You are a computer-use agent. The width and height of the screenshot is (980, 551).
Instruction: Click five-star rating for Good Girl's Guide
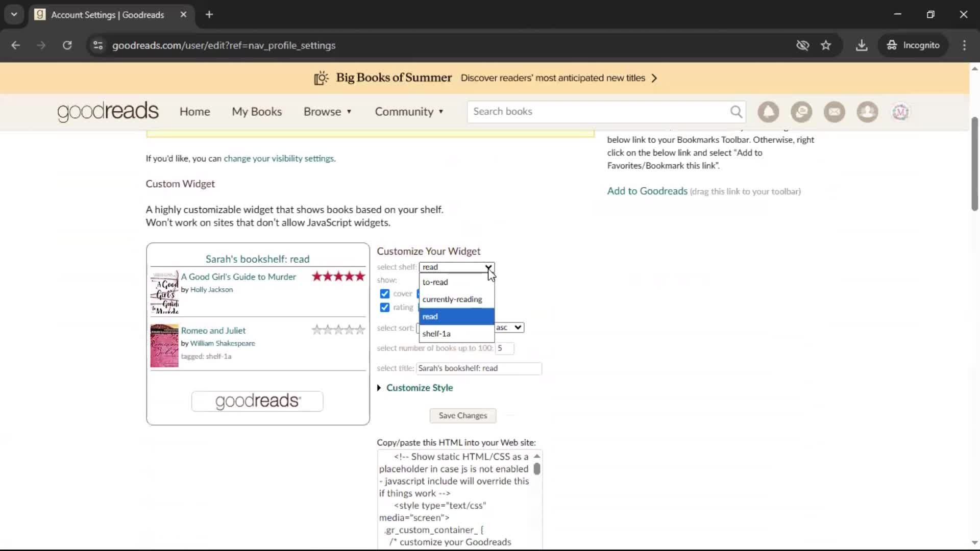point(338,277)
